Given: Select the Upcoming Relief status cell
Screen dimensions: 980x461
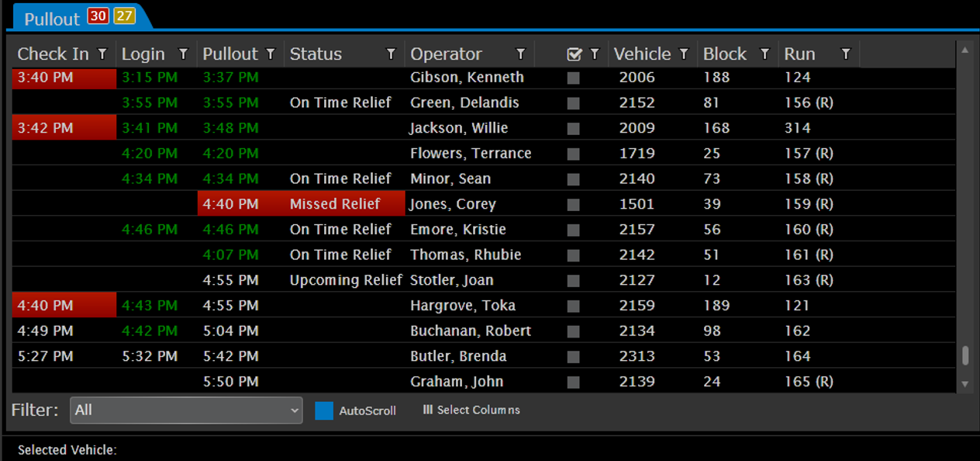Looking at the screenshot, I should [346, 280].
